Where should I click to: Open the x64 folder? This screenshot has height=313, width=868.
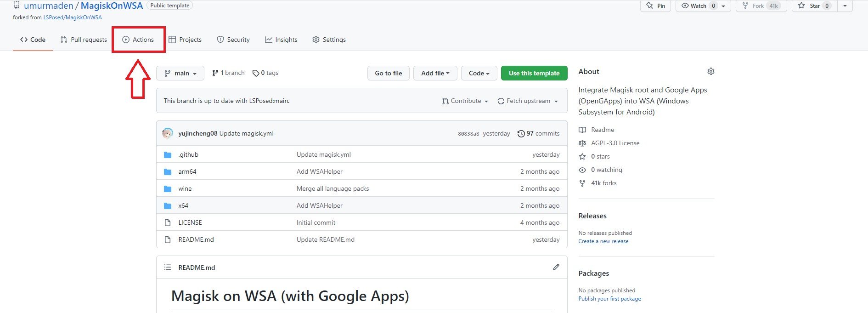183,205
